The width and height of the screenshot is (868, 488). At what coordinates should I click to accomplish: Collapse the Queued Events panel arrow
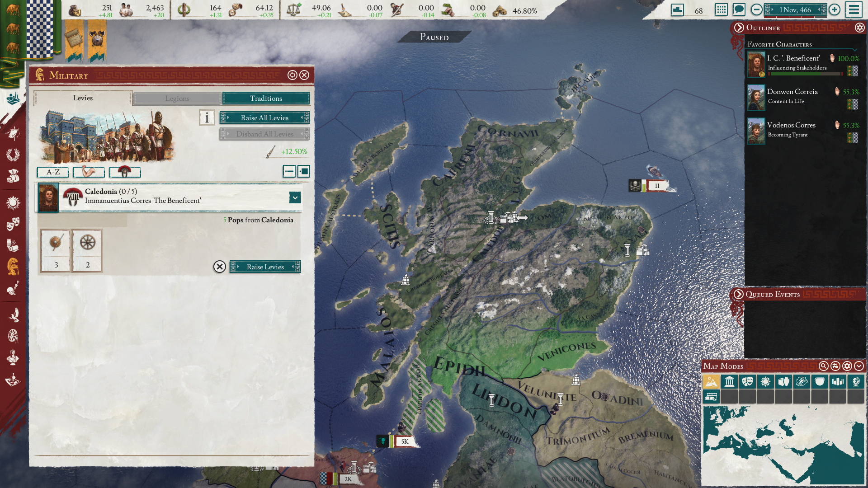pyautogui.click(x=739, y=294)
